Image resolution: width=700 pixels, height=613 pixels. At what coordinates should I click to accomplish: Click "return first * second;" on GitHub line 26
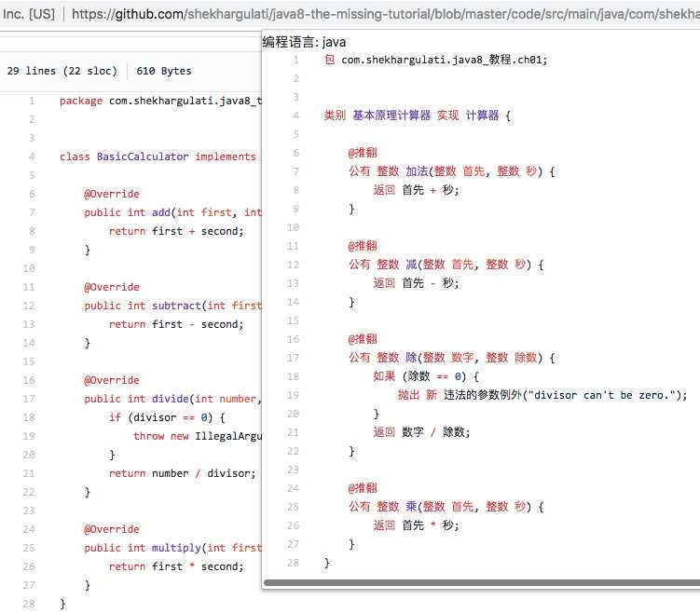[176, 566]
